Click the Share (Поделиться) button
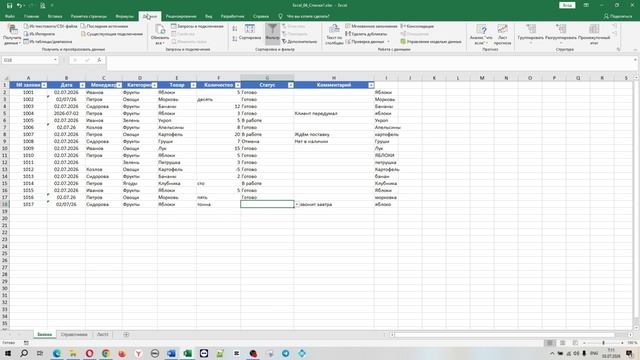 [x=618, y=16]
